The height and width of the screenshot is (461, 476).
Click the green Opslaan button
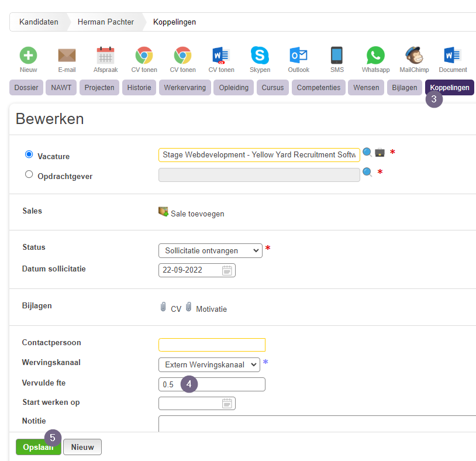39,447
